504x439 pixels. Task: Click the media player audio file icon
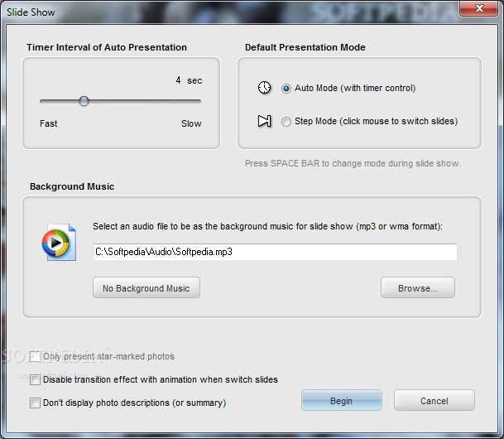(x=59, y=242)
